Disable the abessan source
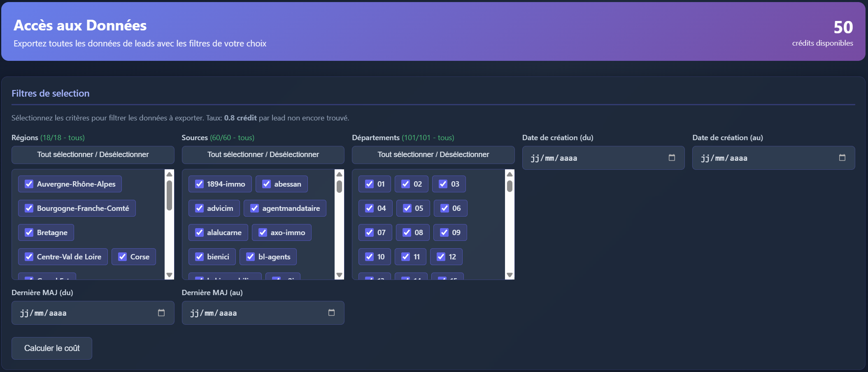This screenshot has width=868, height=372. (265, 184)
